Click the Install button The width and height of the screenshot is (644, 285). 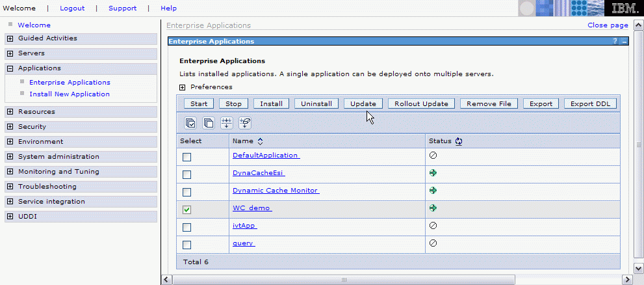click(271, 103)
